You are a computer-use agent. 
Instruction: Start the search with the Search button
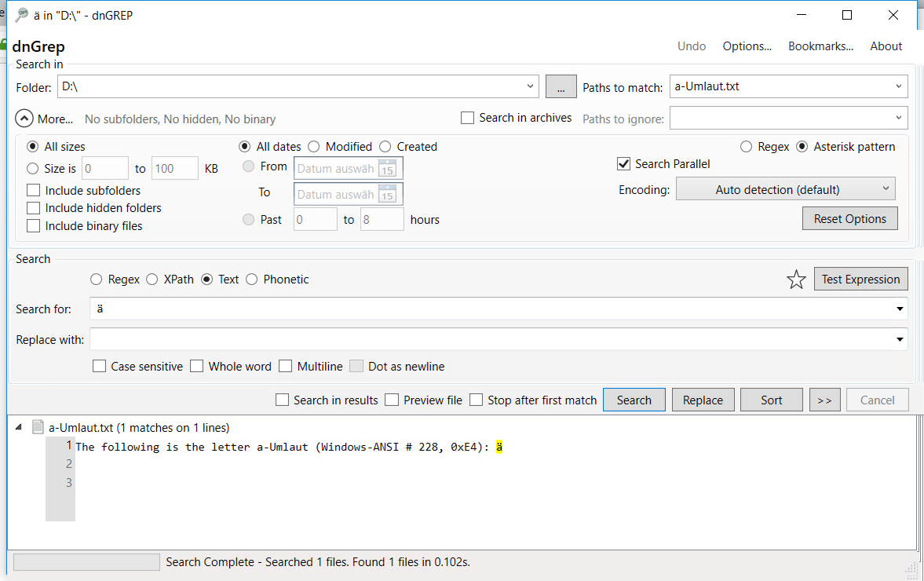coord(634,400)
